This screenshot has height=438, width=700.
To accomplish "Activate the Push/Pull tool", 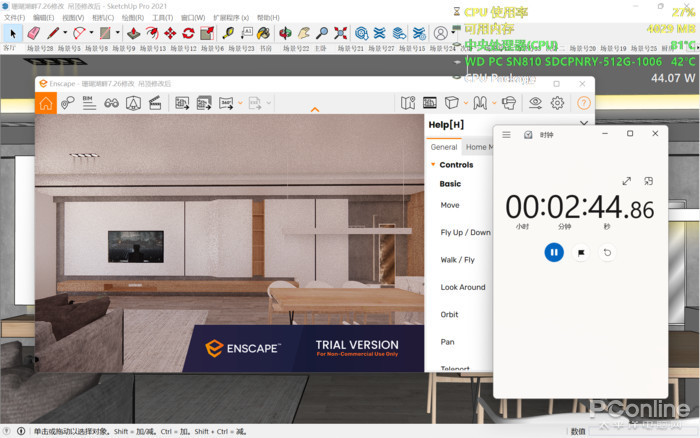I will click(x=133, y=33).
